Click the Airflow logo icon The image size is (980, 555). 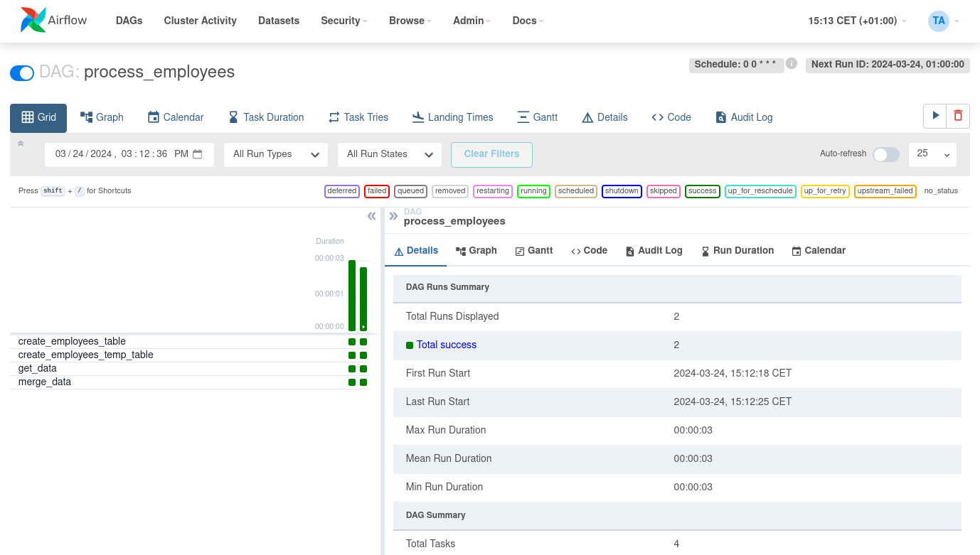pyautogui.click(x=33, y=21)
